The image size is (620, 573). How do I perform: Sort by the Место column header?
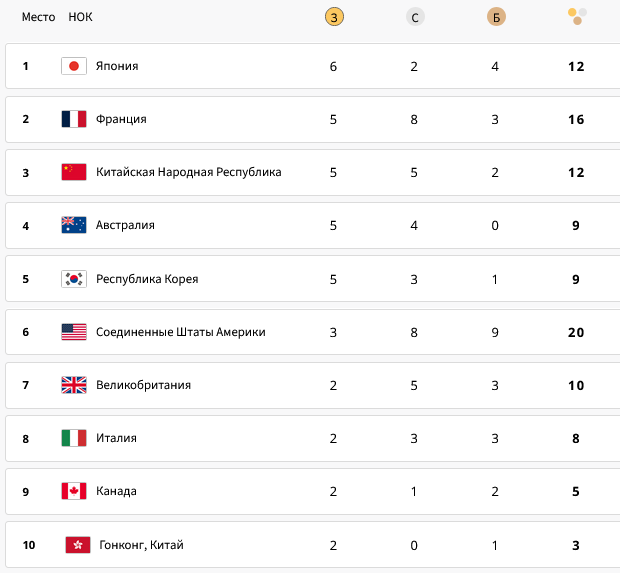click(x=38, y=17)
